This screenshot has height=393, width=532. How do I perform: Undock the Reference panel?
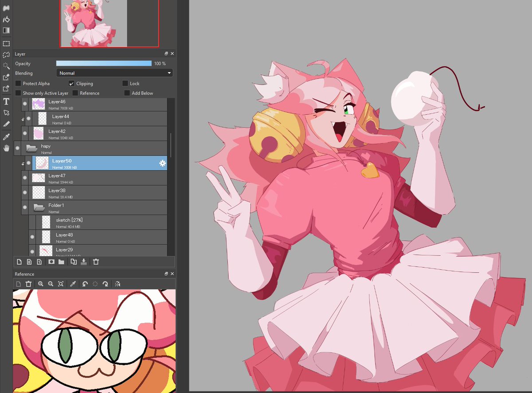coord(166,274)
